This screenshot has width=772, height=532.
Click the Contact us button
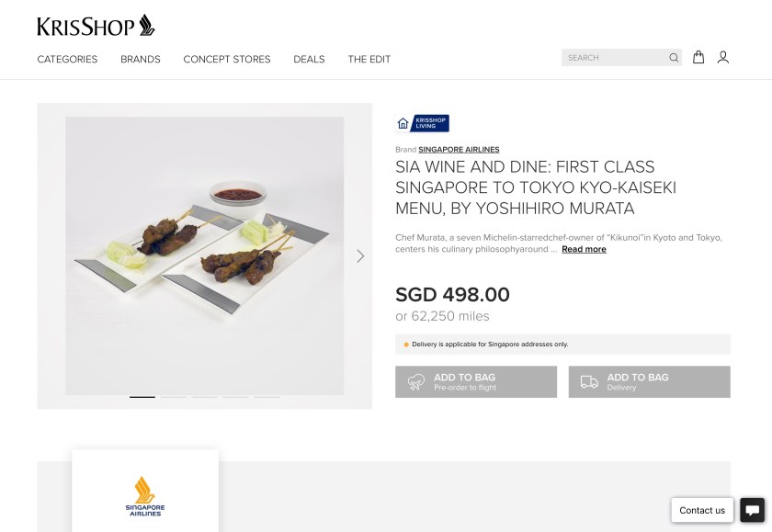tap(702, 510)
